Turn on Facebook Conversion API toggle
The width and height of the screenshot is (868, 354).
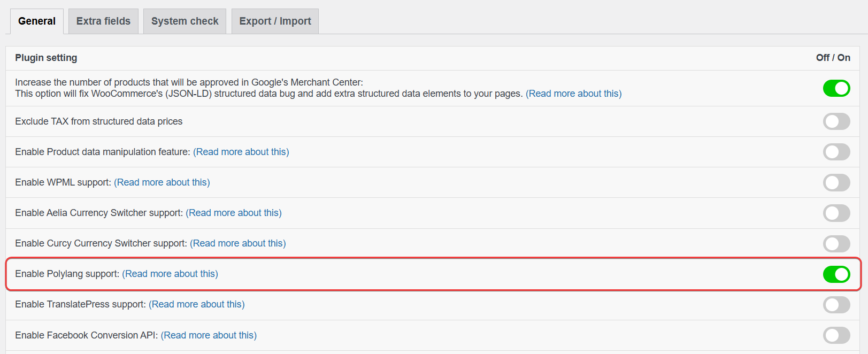pyautogui.click(x=836, y=335)
